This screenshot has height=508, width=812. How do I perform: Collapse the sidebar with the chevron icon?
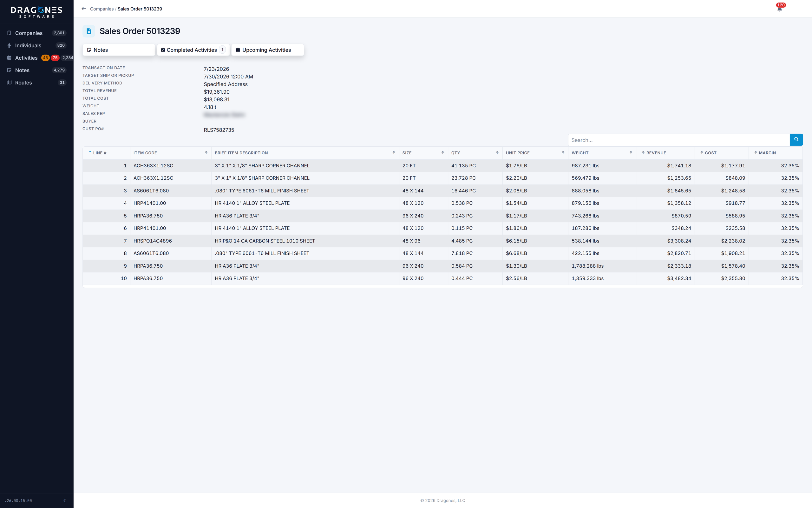tap(65, 500)
